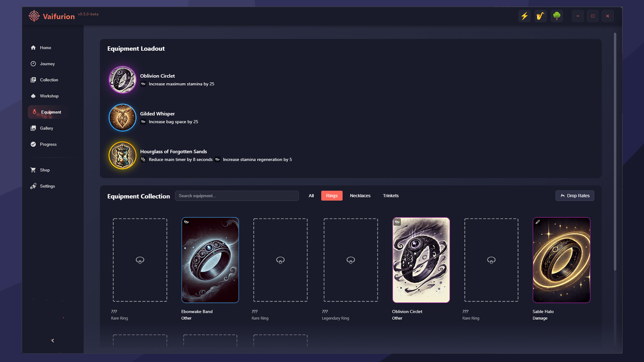The width and height of the screenshot is (644, 362).
Task: Unequip the Gilded Whisper trinket
Action: click(122, 118)
